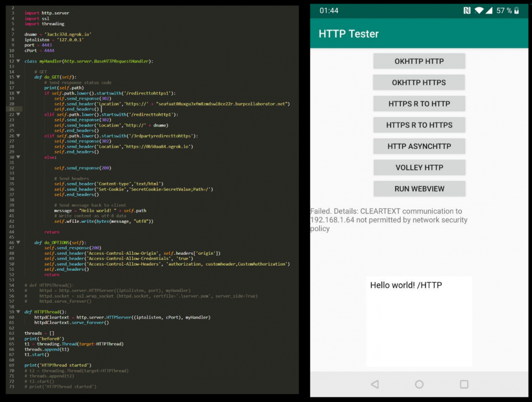Click 'threads = []' on line 63
This screenshot has height=402, width=532.
[39, 333]
